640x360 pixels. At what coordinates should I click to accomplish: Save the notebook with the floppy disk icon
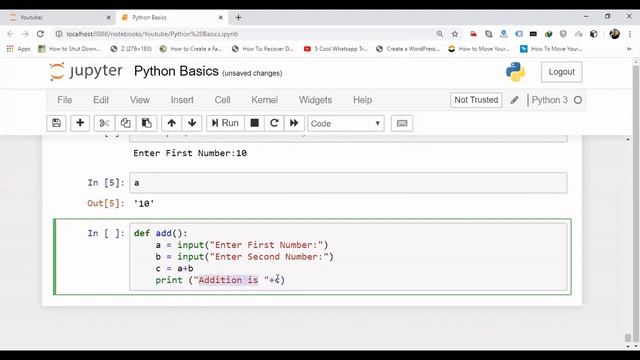(x=56, y=123)
